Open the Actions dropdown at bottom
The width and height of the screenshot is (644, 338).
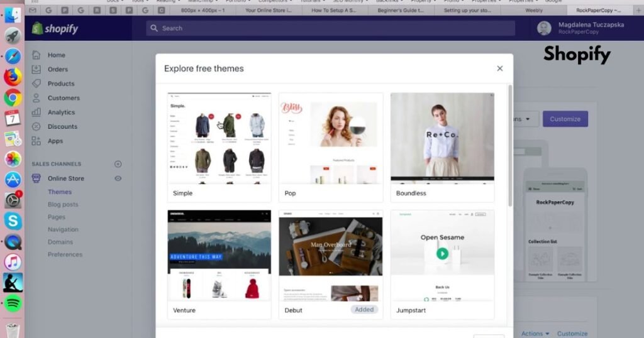[x=535, y=334]
